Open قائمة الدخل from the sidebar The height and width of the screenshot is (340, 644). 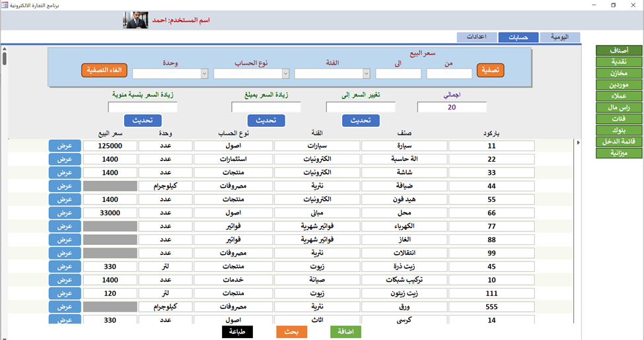(619, 142)
